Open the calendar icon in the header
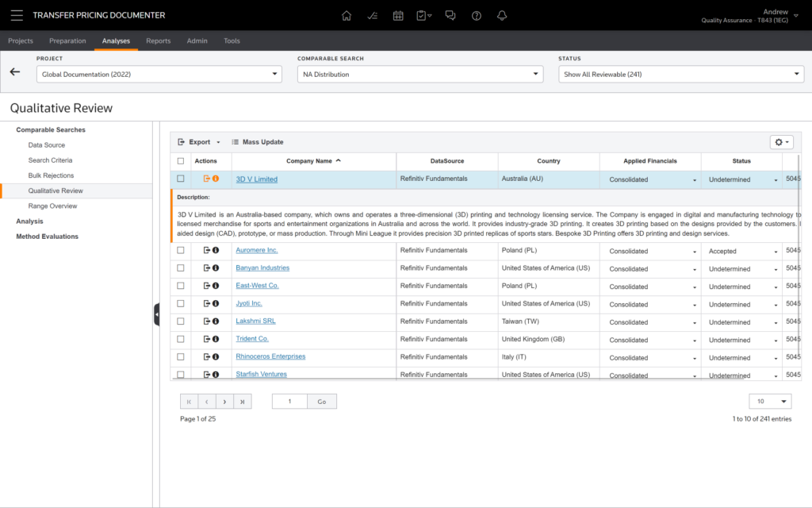The width and height of the screenshot is (812, 508). pyautogui.click(x=398, y=15)
